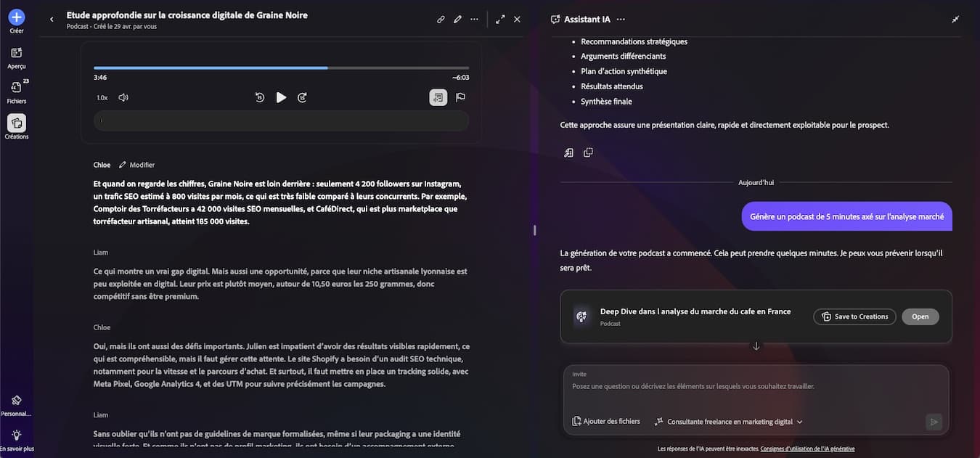Screen dimensions: 980x458
Task: Click the paragraph starting 'Oui, mais ils ont aussi'
Action: [282, 365]
